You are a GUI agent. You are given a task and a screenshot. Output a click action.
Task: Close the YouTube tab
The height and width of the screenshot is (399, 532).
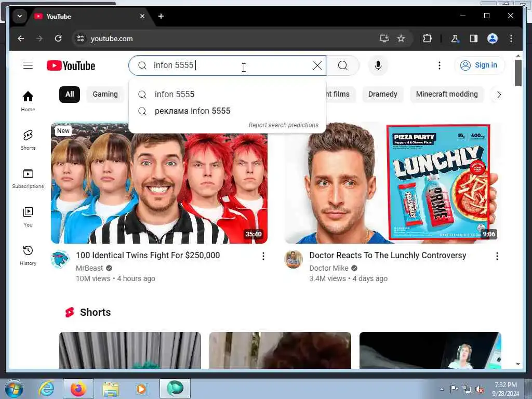click(142, 16)
